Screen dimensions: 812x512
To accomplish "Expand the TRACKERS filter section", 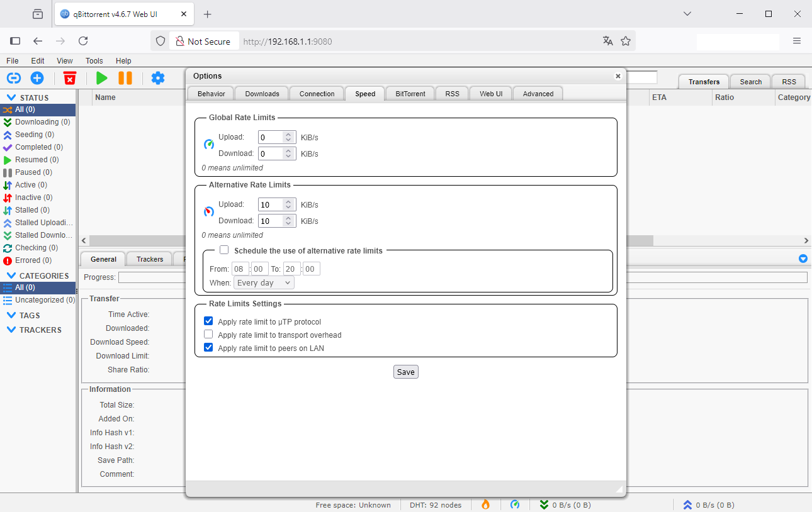I will [11, 330].
